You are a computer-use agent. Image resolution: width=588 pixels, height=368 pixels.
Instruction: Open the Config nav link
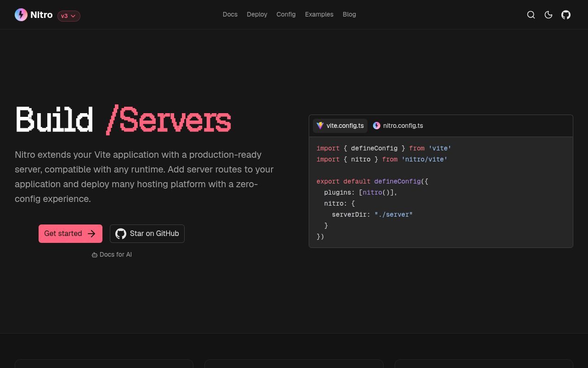pos(286,14)
